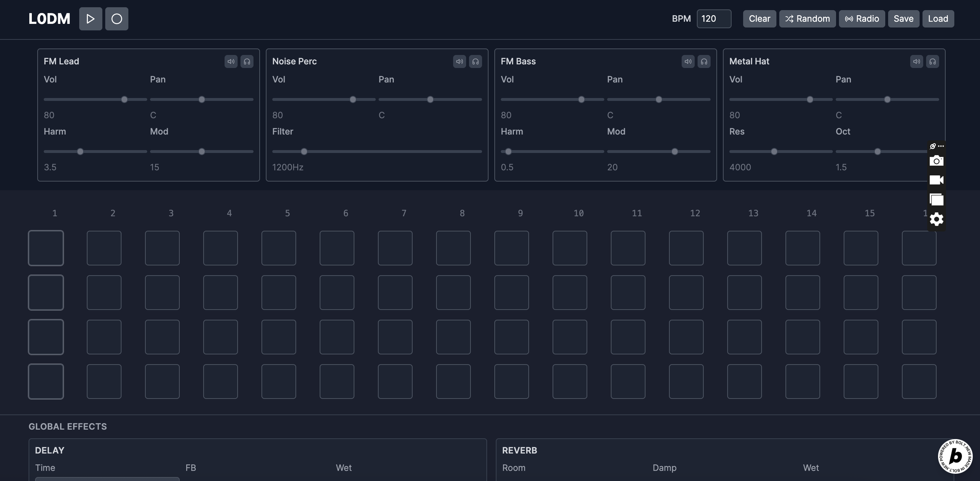Open the settings gear icon

click(936, 219)
